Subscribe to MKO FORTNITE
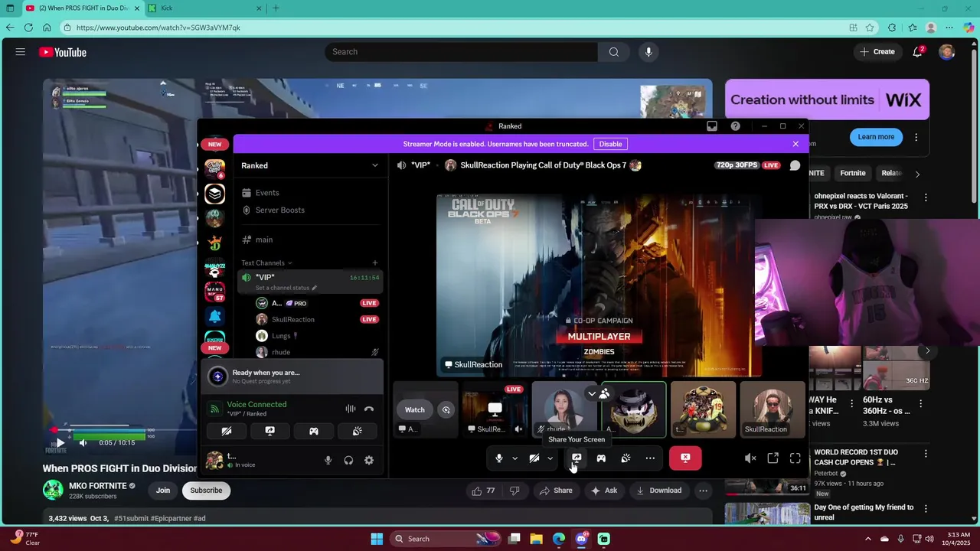This screenshot has width=980, height=551. [x=206, y=491]
